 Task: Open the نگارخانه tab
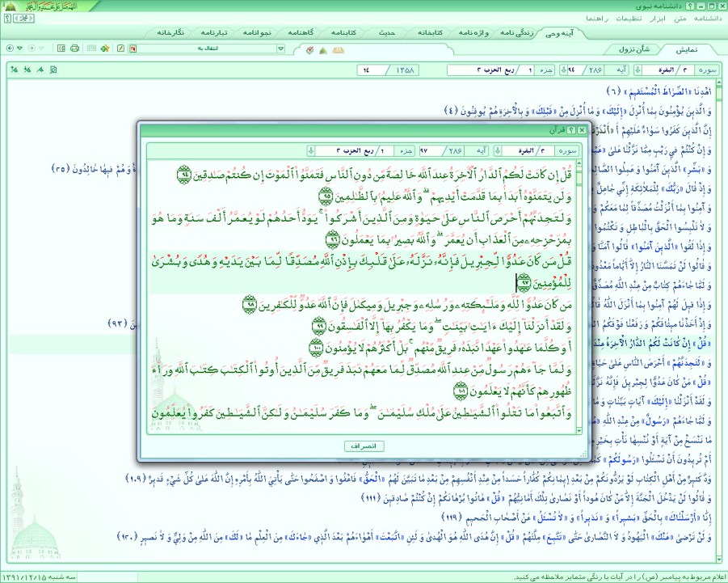click(170, 33)
